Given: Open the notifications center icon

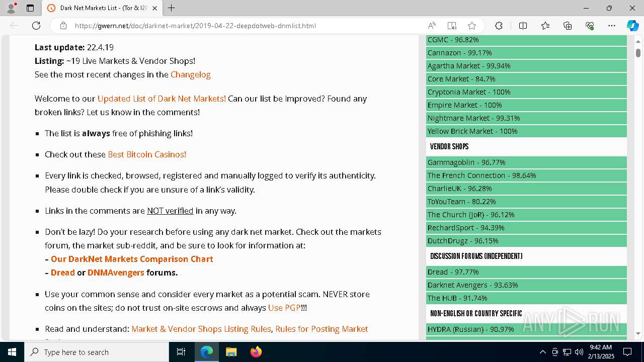Looking at the screenshot, I should [628, 352].
